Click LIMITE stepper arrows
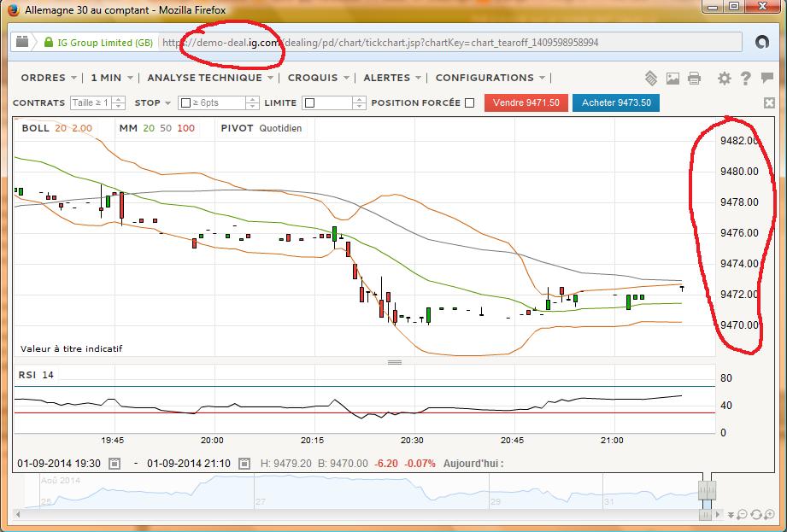Image resolution: width=787 pixels, height=532 pixels. [x=359, y=102]
